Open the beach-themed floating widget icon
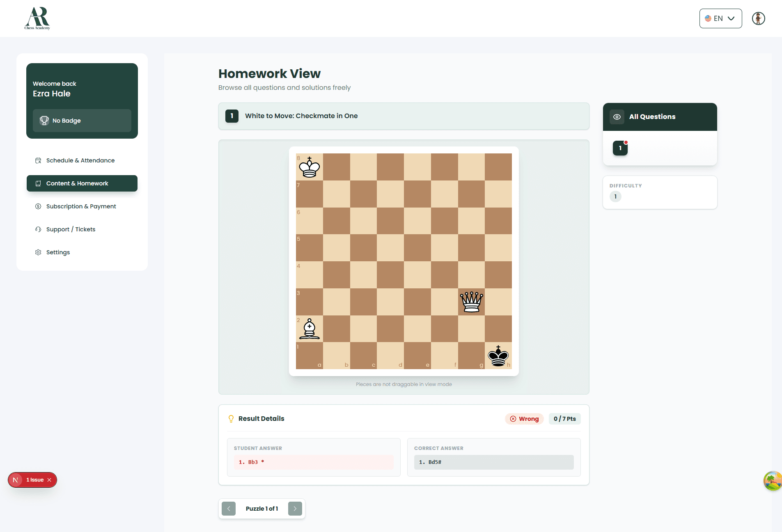782x532 pixels. pos(773,481)
